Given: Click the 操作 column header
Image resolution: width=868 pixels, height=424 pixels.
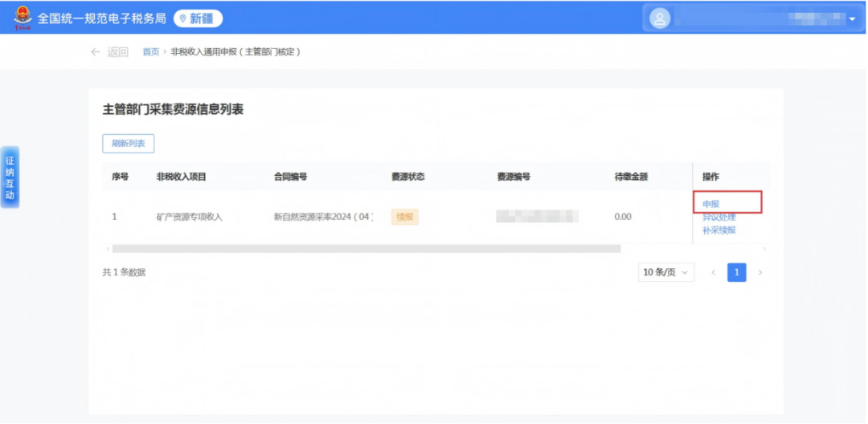Looking at the screenshot, I should [710, 177].
